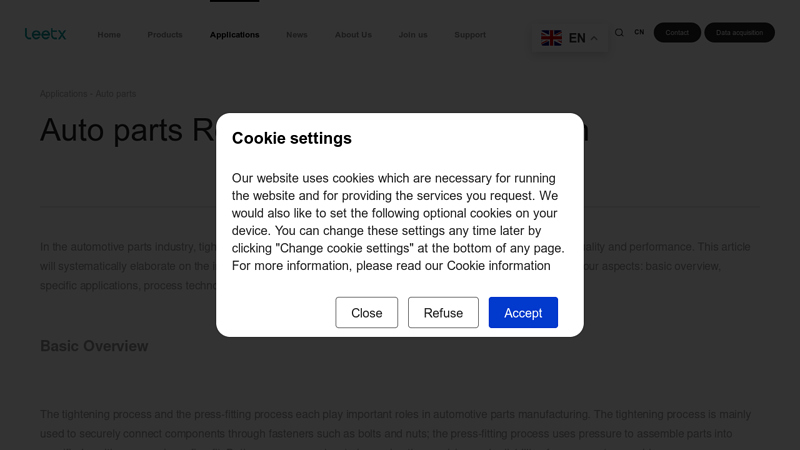Click the Basic Overview heading
Viewport: 800px width, 450px height.
click(94, 346)
